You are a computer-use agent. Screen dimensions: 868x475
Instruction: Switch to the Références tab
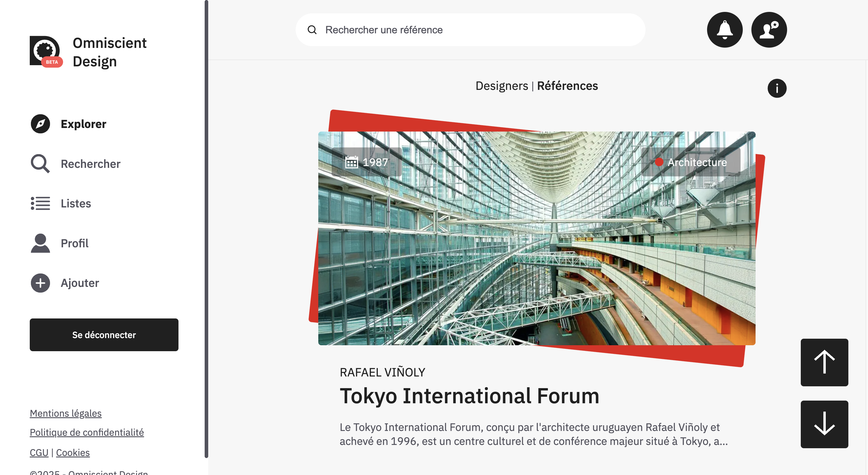pyautogui.click(x=568, y=86)
